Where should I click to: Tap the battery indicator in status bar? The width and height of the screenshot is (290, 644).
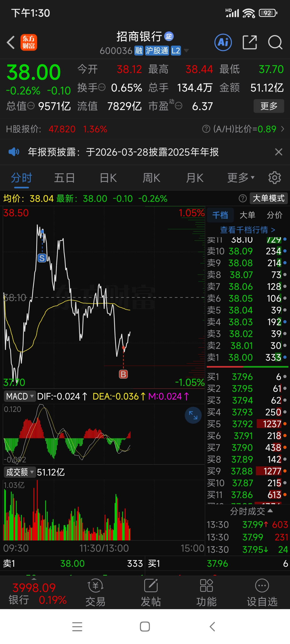point(268,13)
